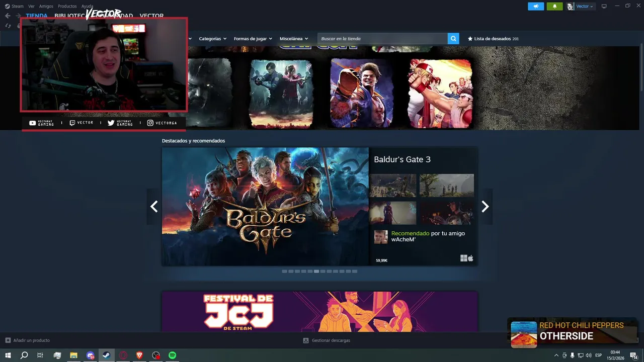
Task: Open the Fatal Fury fighters capsule art
Action: 440,93
